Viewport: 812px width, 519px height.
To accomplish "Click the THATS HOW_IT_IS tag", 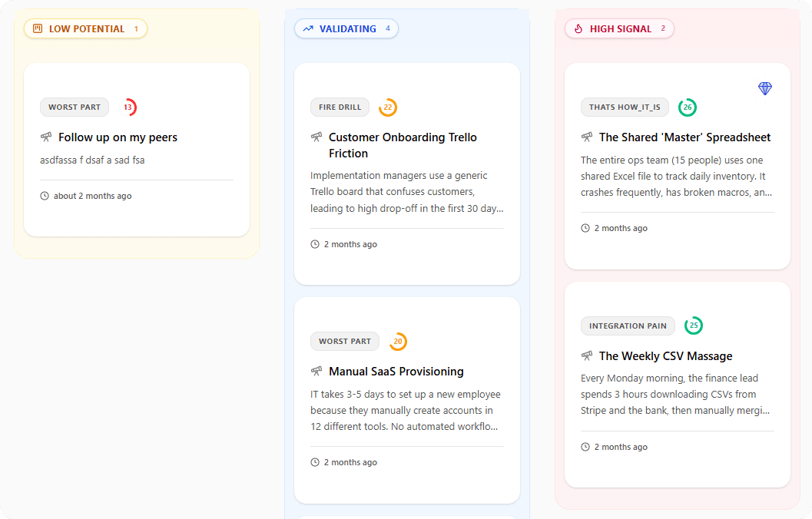I will [625, 107].
